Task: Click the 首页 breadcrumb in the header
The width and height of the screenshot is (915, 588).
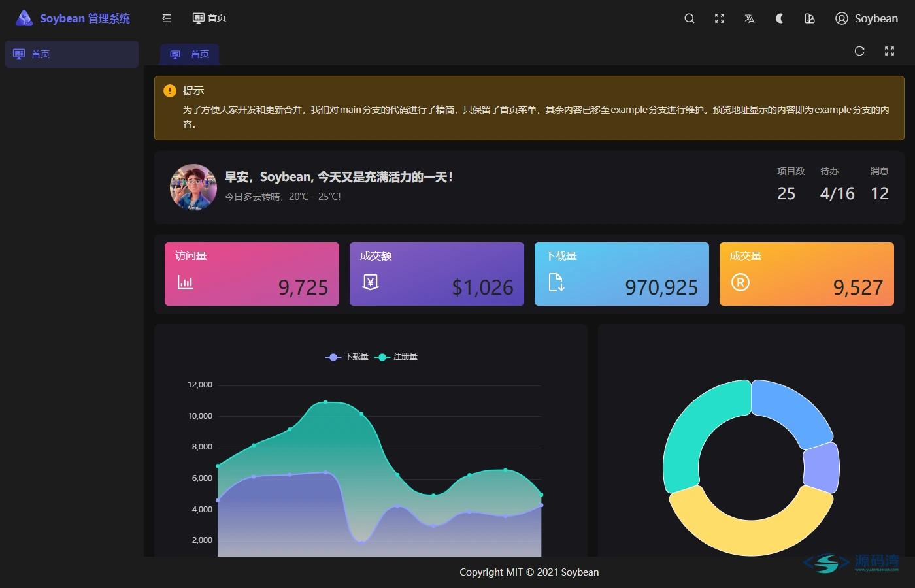Action: coord(209,18)
